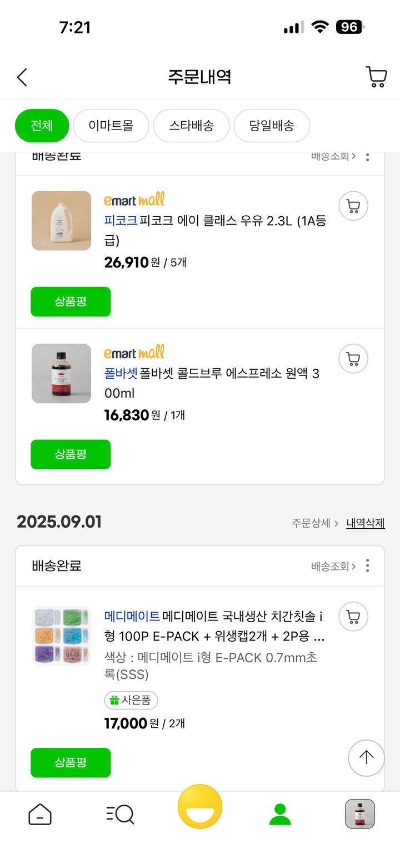Add 메디메이트 interdental brush to cart
Viewport: 400px width, 868px height.
click(353, 616)
